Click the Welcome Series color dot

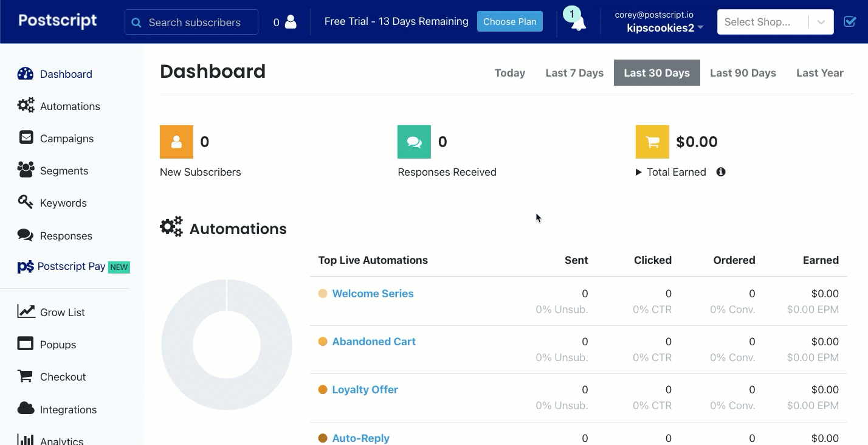[x=323, y=294]
